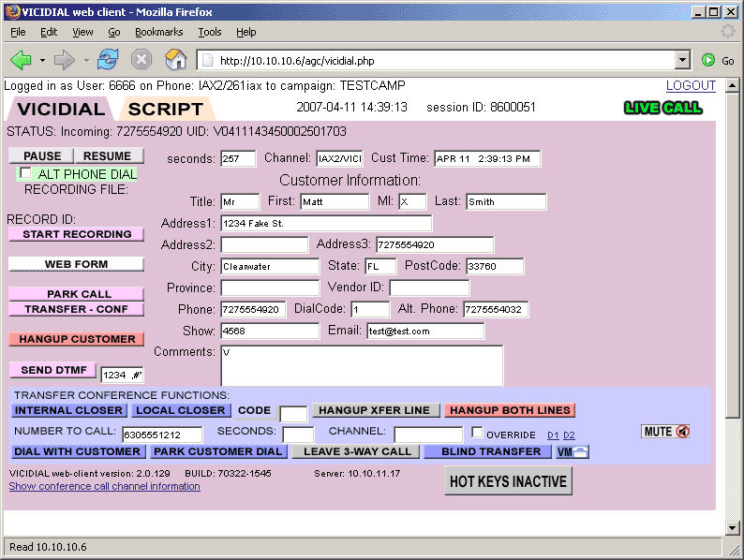Viewport: 744px width, 560px height.
Task: Open the Forward button history dropdown arrow
Action: (85, 61)
